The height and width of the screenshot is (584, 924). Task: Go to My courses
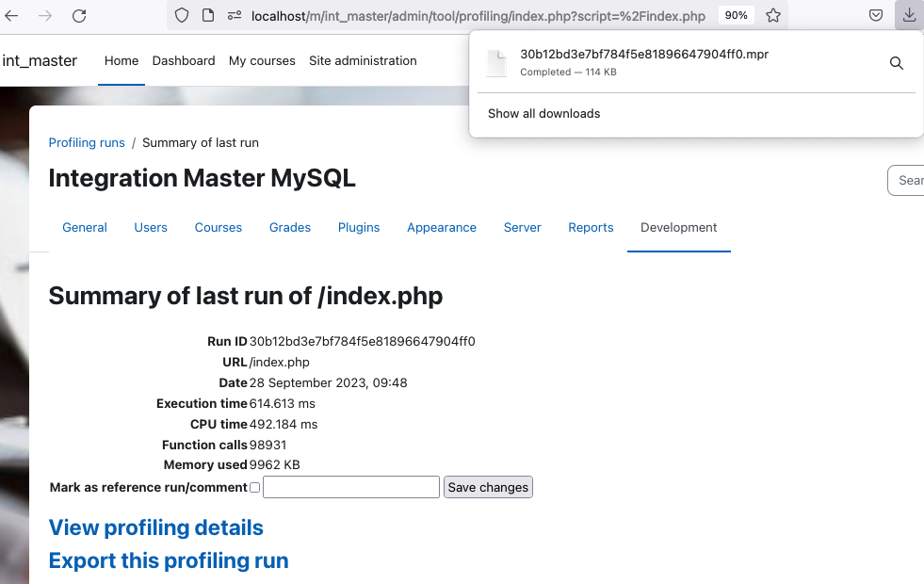(x=262, y=60)
